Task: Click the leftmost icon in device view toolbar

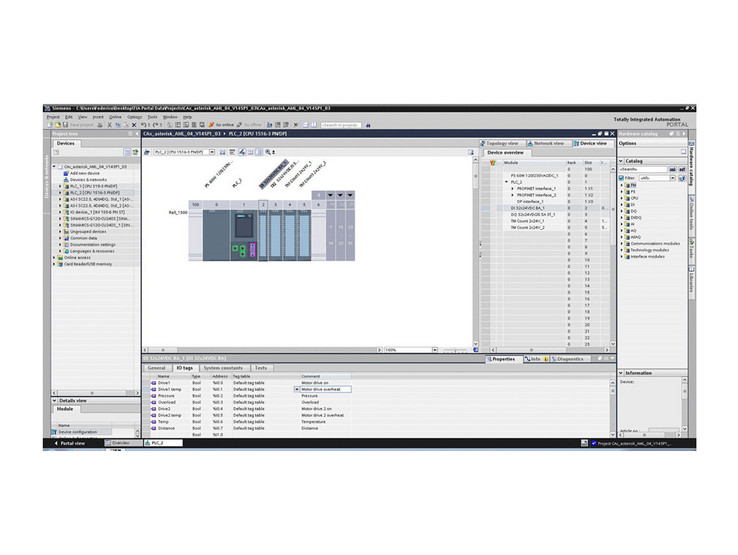Action: [147, 152]
